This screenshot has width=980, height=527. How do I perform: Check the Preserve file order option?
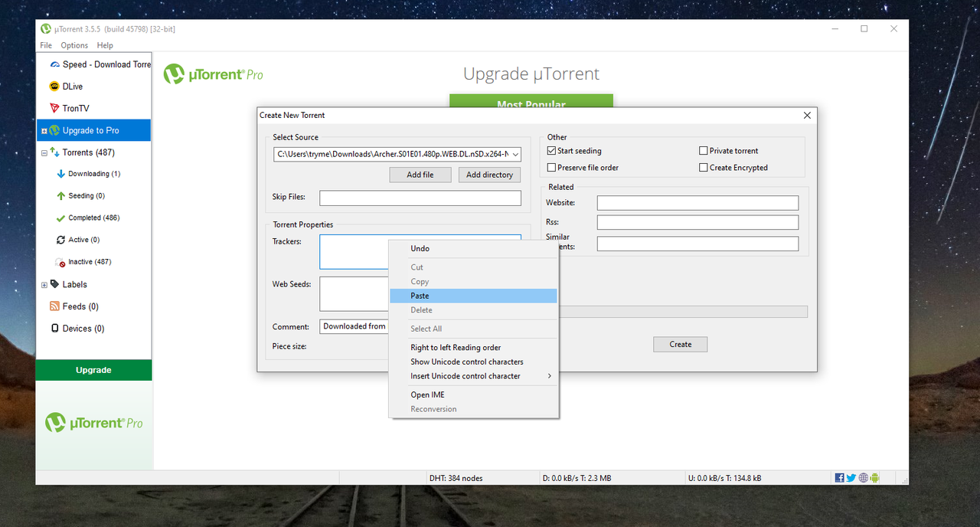pyautogui.click(x=551, y=168)
